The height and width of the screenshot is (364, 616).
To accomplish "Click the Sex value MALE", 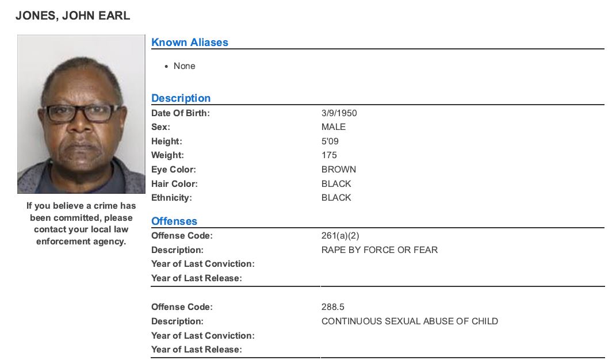I will coord(334,127).
